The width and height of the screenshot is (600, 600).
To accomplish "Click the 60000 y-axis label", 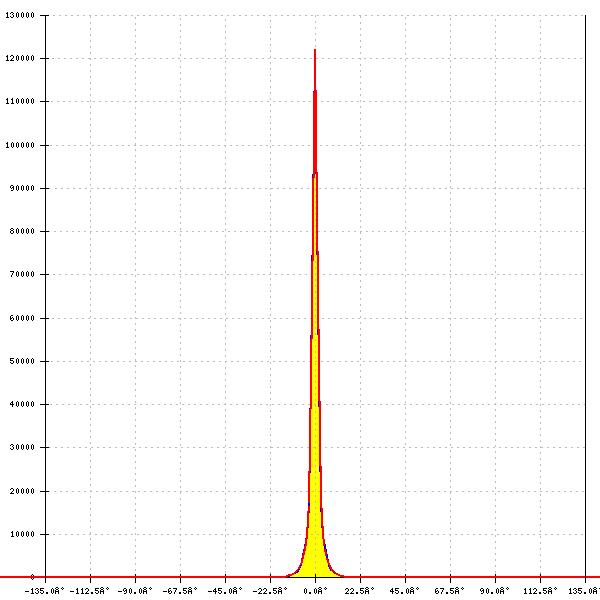I will pyautogui.click(x=22, y=318).
